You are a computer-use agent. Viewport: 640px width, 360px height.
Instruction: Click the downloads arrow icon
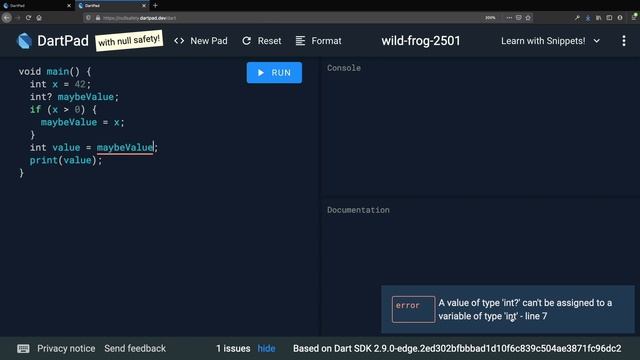(588, 18)
